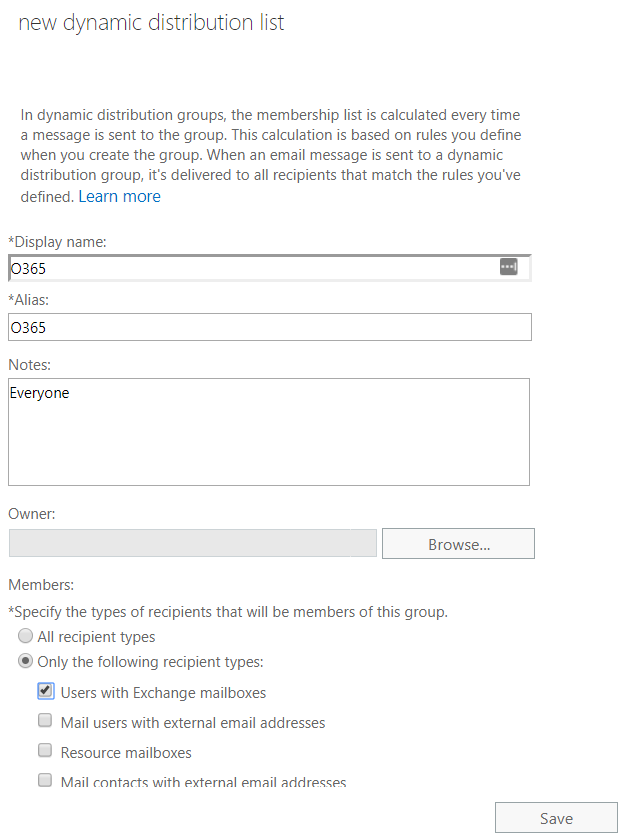Viewport: 623px width, 839px height.
Task: Enable the Resource mailboxes checkbox
Action: (45, 750)
